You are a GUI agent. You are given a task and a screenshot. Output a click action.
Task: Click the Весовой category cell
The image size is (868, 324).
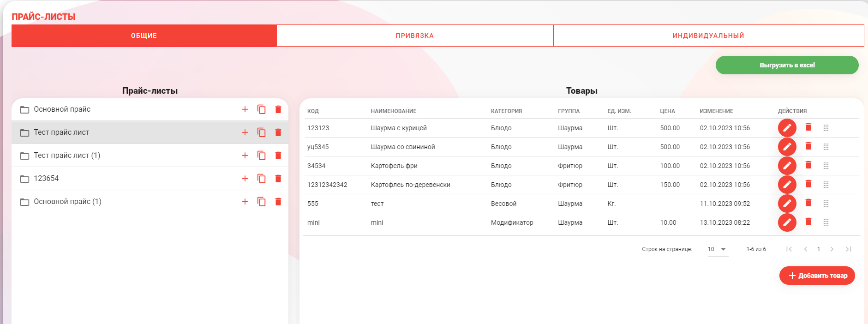coord(503,204)
